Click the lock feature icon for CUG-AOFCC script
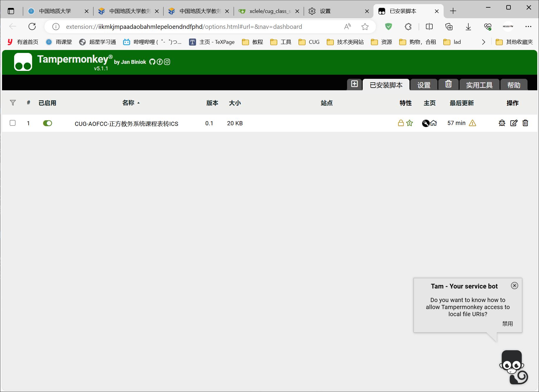This screenshot has width=539, height=392. point(401,123)
